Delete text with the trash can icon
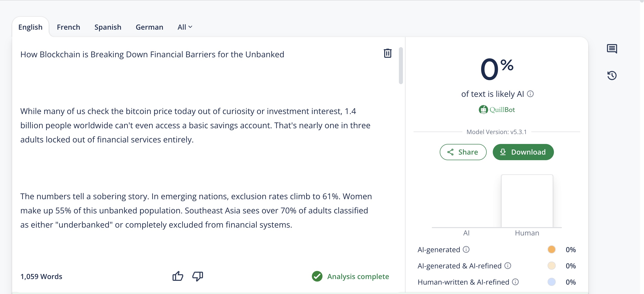This screenshot has height=294, width=644. click(387, 53)
